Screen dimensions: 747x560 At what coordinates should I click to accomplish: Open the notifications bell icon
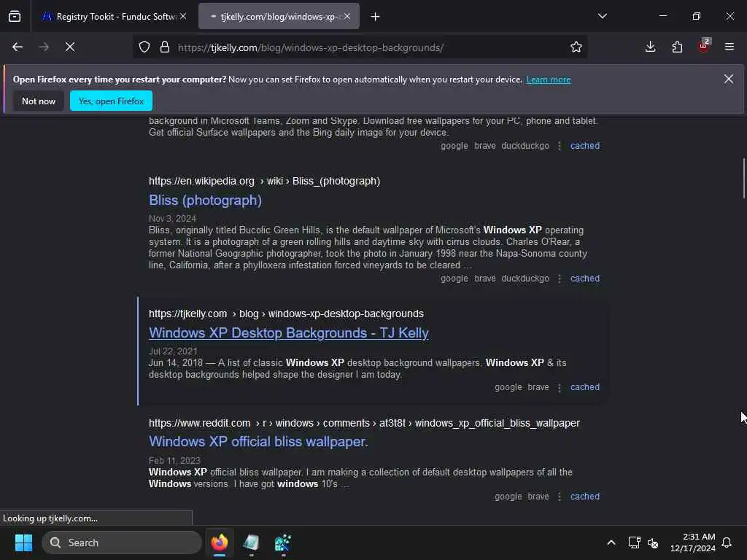coord(727,542)
